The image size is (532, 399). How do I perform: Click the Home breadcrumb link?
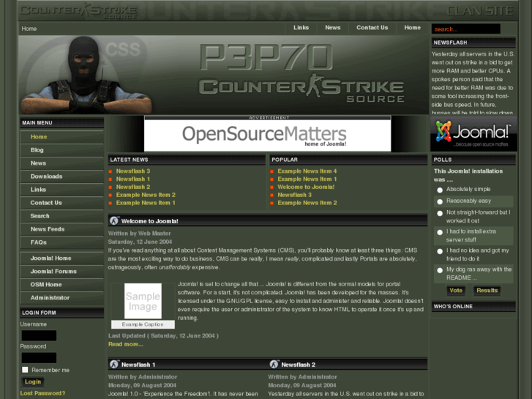point(29,29)
